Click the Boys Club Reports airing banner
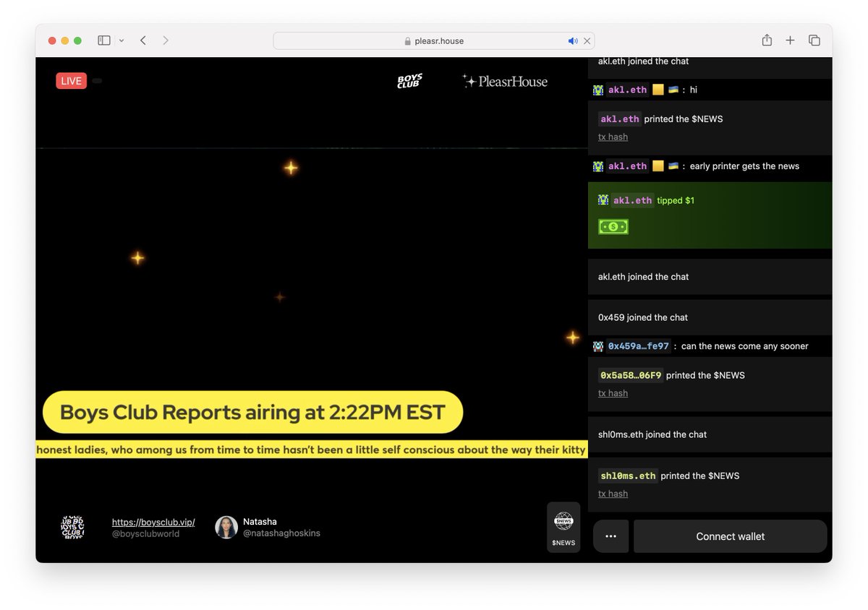Viewport: 868px width, 610px height. coord(252,412)
